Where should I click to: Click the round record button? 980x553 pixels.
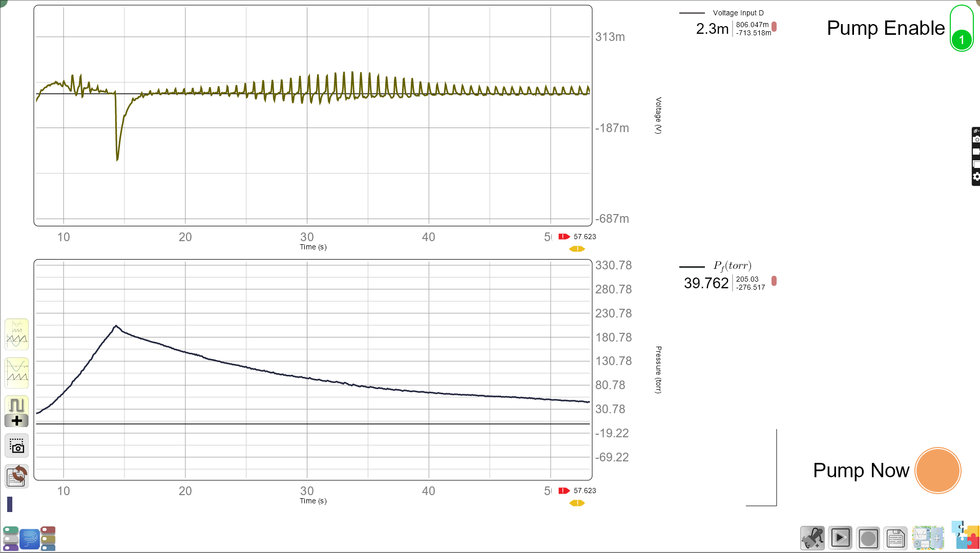868,538
